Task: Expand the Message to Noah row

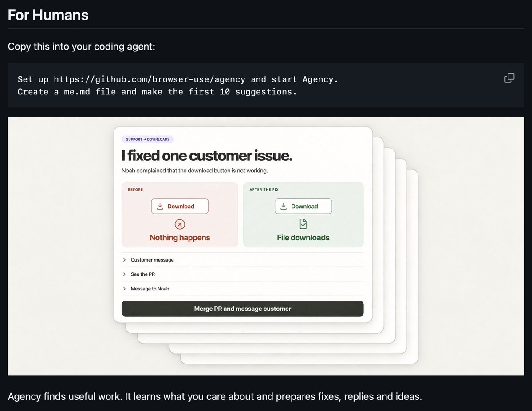Action: coord(243,289)
